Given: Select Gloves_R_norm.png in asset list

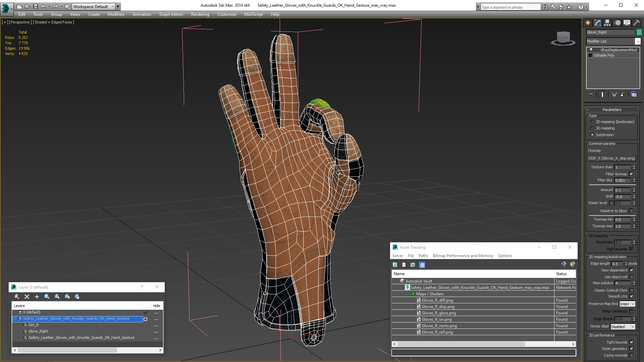Looking at the screenshot, I should click(x=439, y=326).
